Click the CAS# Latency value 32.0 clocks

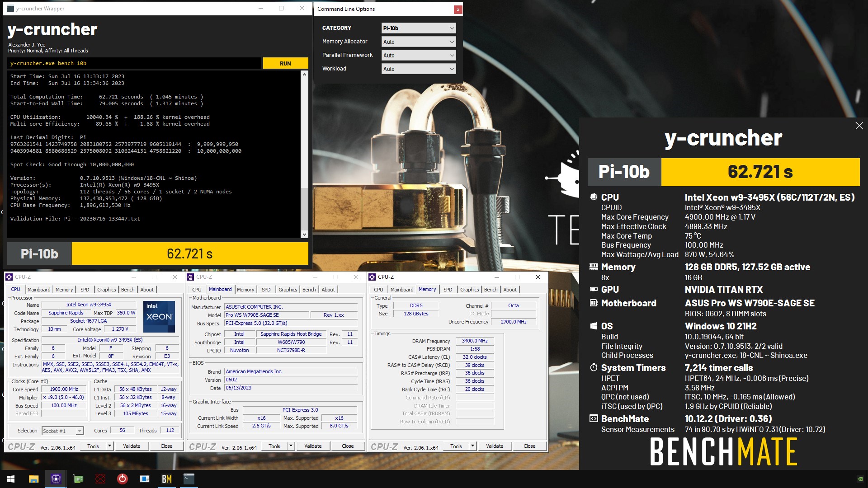475,357
